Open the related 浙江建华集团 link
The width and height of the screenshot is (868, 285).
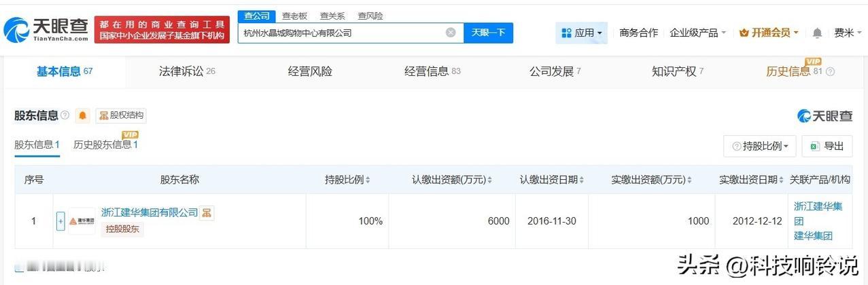tap(818, 213)
